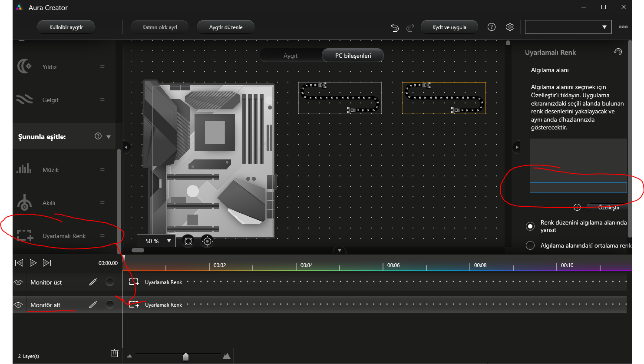Open the settings gear icon
This screenshot has width=644, height=364.
pos(510,27)
